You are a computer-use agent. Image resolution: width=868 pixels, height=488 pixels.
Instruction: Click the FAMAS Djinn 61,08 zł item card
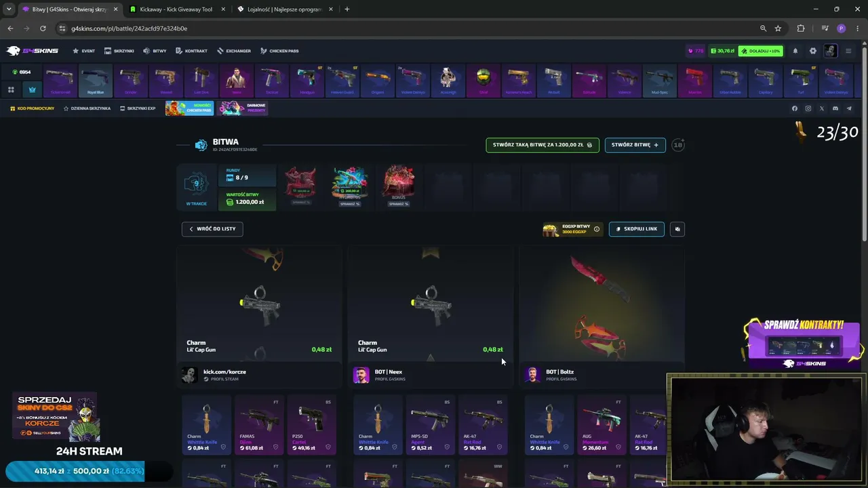(259, 425)
